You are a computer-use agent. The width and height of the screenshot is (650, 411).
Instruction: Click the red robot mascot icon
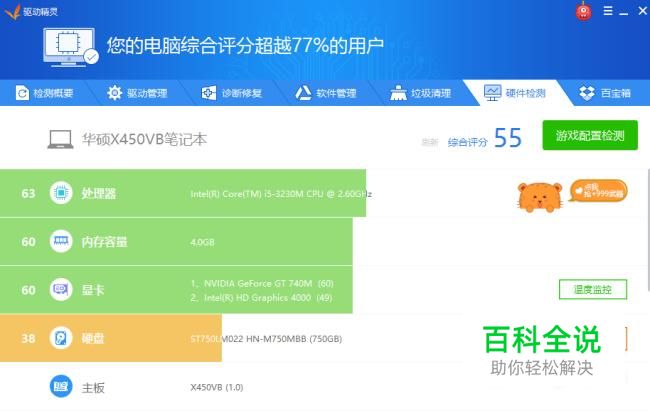(x=584, y=11)
